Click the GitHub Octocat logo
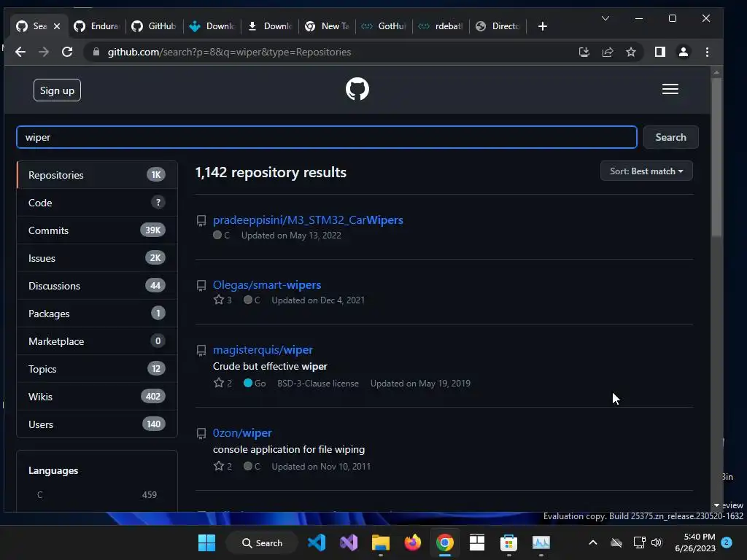Viewport: 747px width, 560px height. 357,89
